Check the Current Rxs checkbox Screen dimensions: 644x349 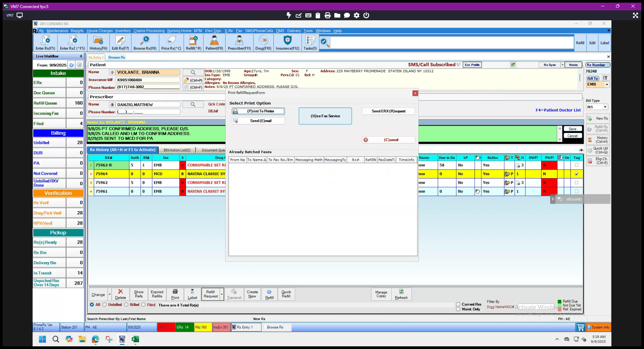(x=458, y=304)
